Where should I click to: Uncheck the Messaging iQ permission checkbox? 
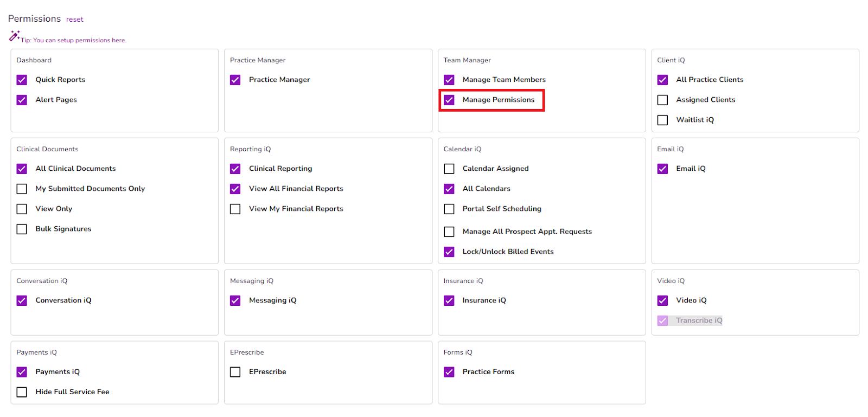pyautogui.click(x=235, y=300)
